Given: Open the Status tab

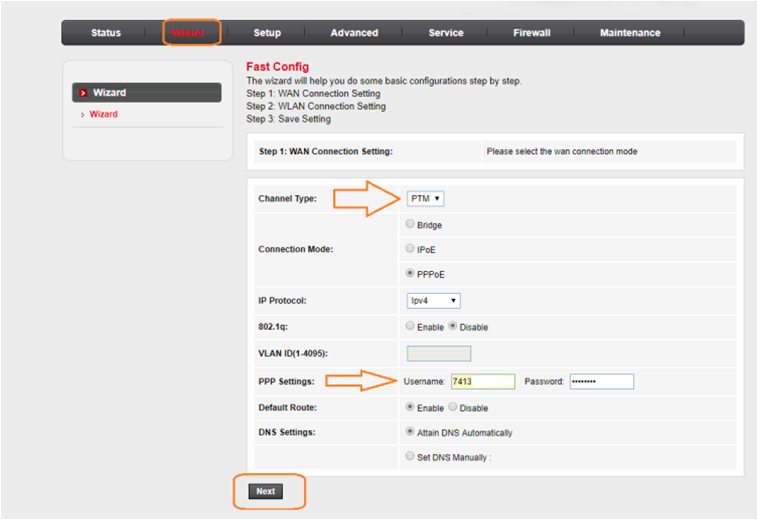Looking at the screenshot, I should pyautogui.click(x=105, y=33).
